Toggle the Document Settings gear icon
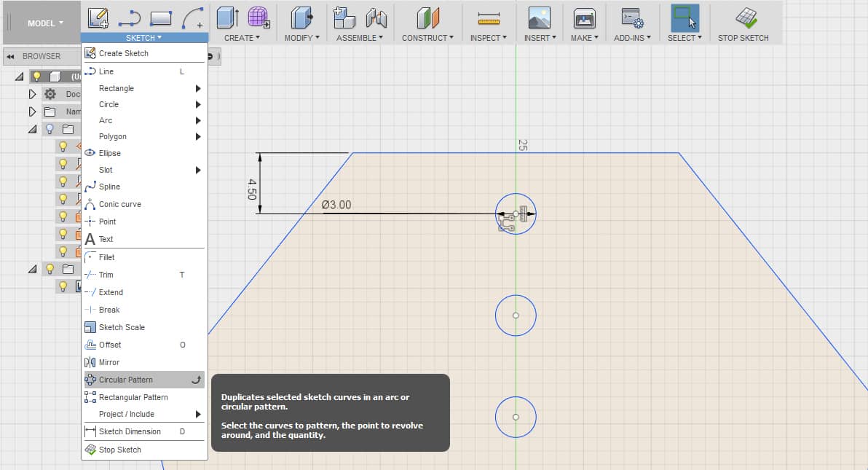 point(50,93)
